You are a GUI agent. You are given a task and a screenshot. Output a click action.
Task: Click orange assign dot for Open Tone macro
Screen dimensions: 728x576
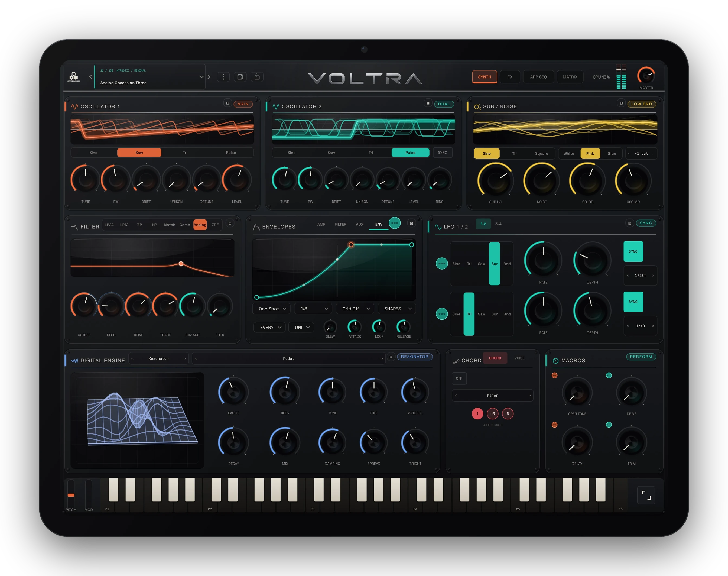[554, 375]
